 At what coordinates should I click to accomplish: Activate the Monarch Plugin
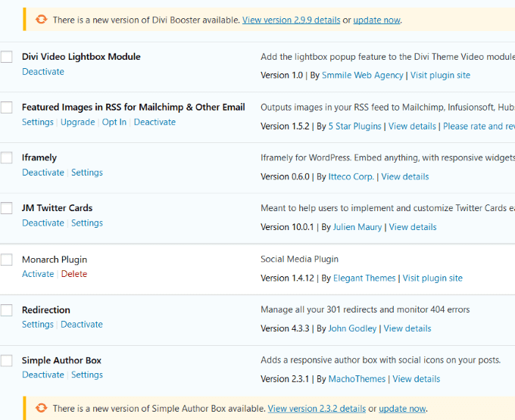(x=38, y=274)
